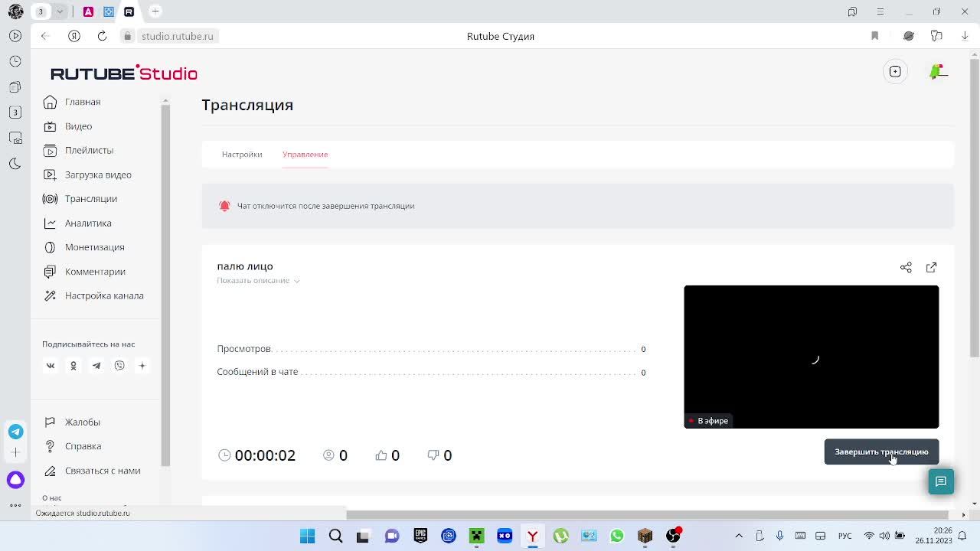Open the teal chat widget button
Viewport: 980px width, 551px height.
tap(941, 481)
